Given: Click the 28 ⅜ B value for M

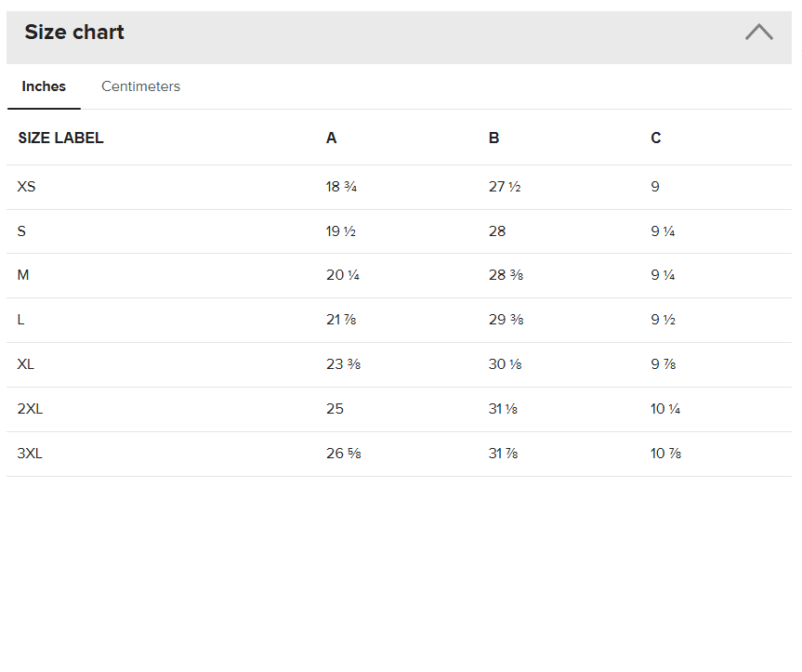Looking at the screenshot, I should [506, 275].
